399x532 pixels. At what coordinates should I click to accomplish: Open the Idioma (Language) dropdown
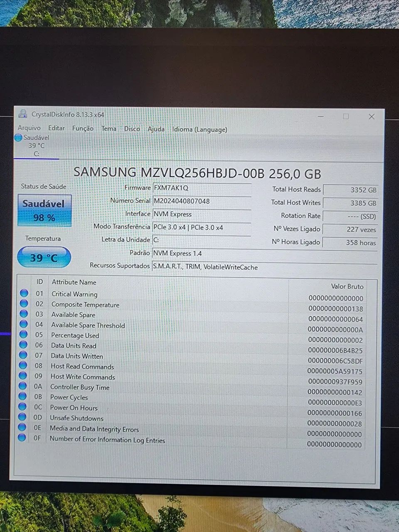tap(199, 129)
